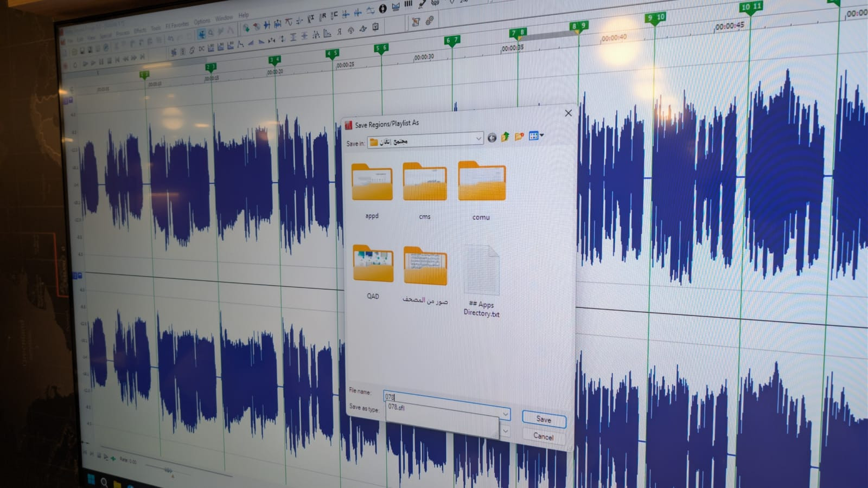
Task: Click the Cancel button
Action: [x=543, y=436]
